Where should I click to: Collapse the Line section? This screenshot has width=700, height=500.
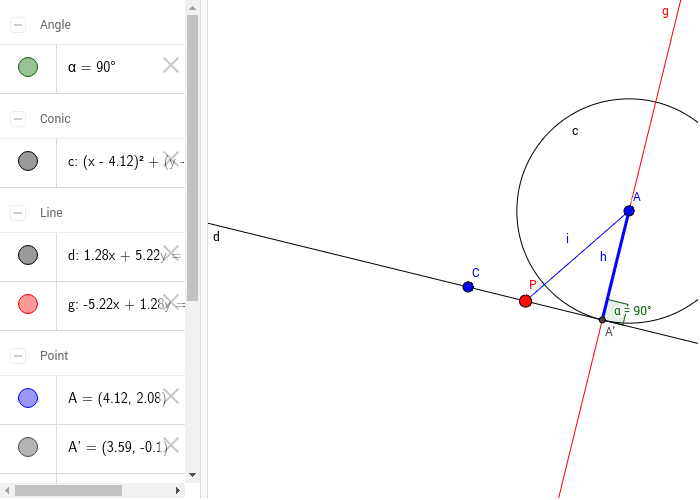pyautogui.click(x=18, y=212)
